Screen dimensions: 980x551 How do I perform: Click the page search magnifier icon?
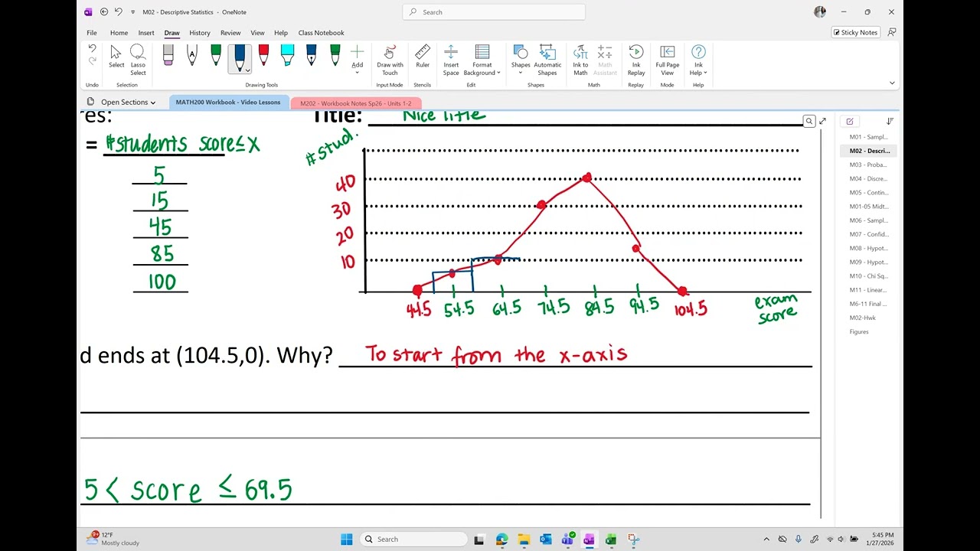[x=808, y=121]
